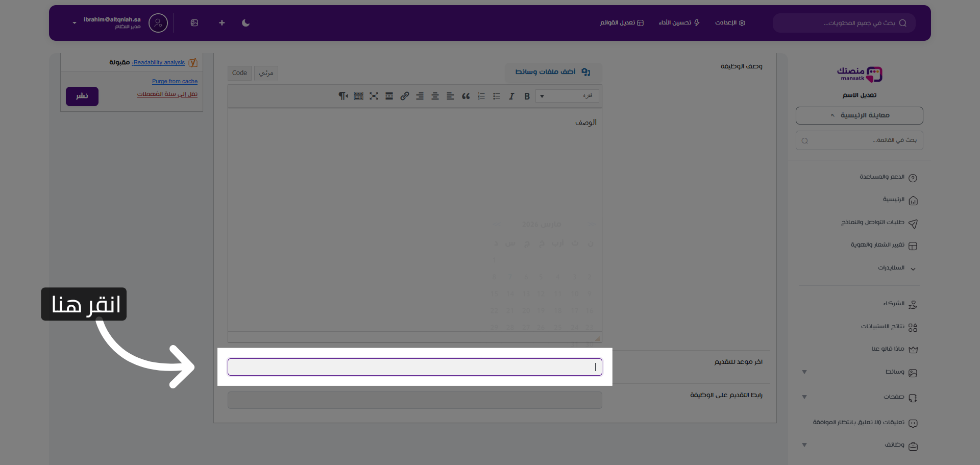Click the insert link icon
The width and height of the screenshot is (980, 465).
(404, 96)
